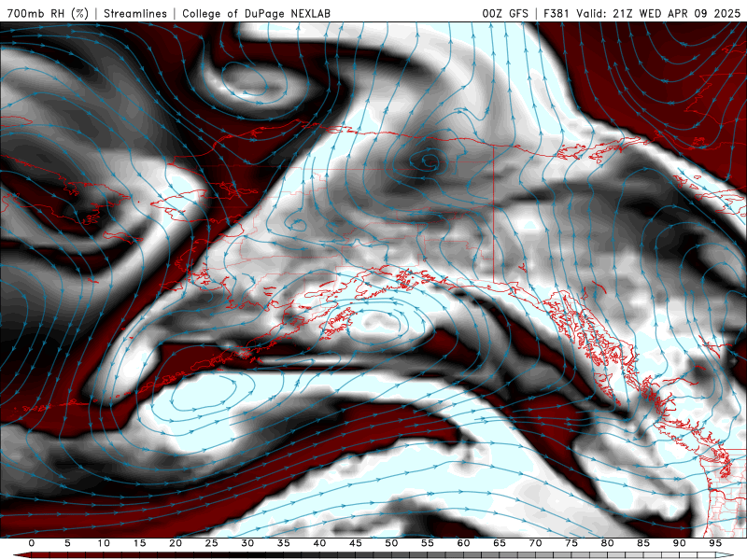
Task: Select the 'Streamlines' label in header
Action: 135,13
